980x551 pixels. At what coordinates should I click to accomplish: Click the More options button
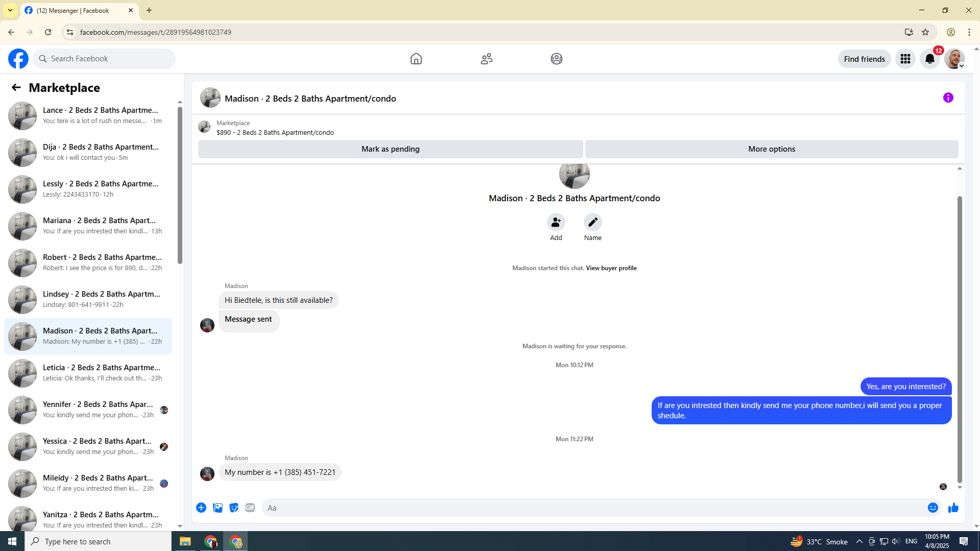pyautogui.click(x=772, y=149)
